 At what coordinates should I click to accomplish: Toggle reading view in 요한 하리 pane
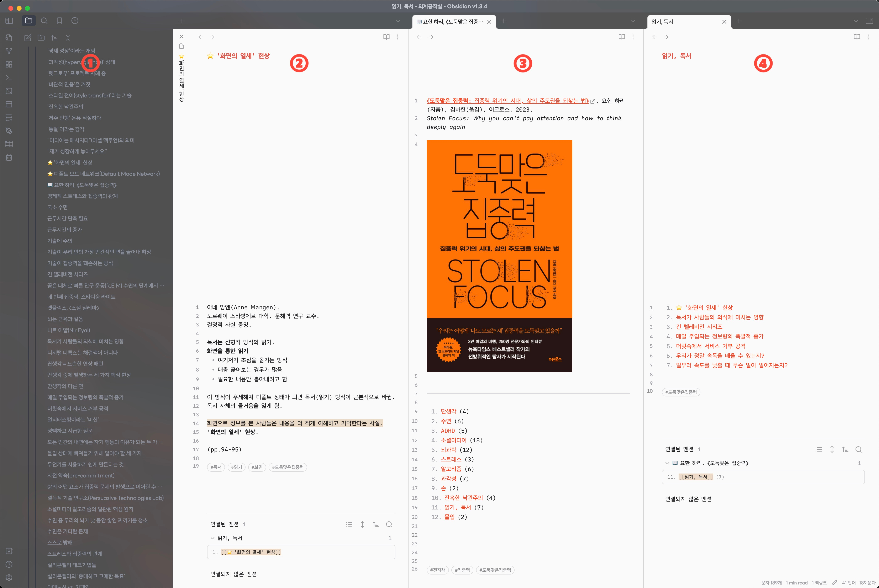pyautogui.click(x=622, y=37)
